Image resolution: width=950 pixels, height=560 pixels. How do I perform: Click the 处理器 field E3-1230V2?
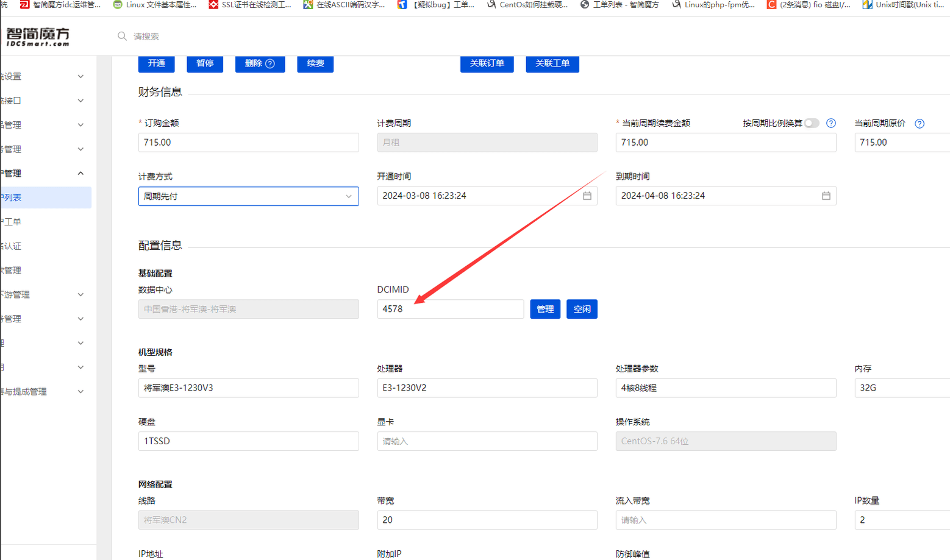(x=487, y=388)
